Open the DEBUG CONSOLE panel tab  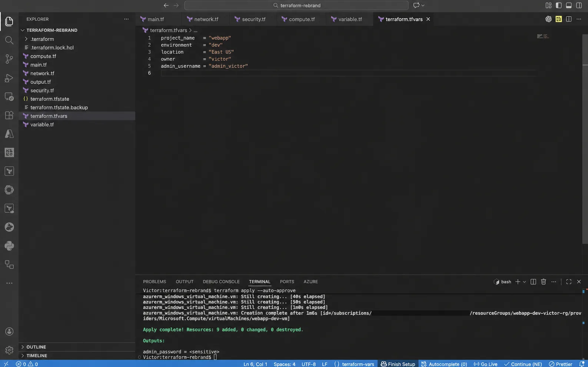coord(221,282)
